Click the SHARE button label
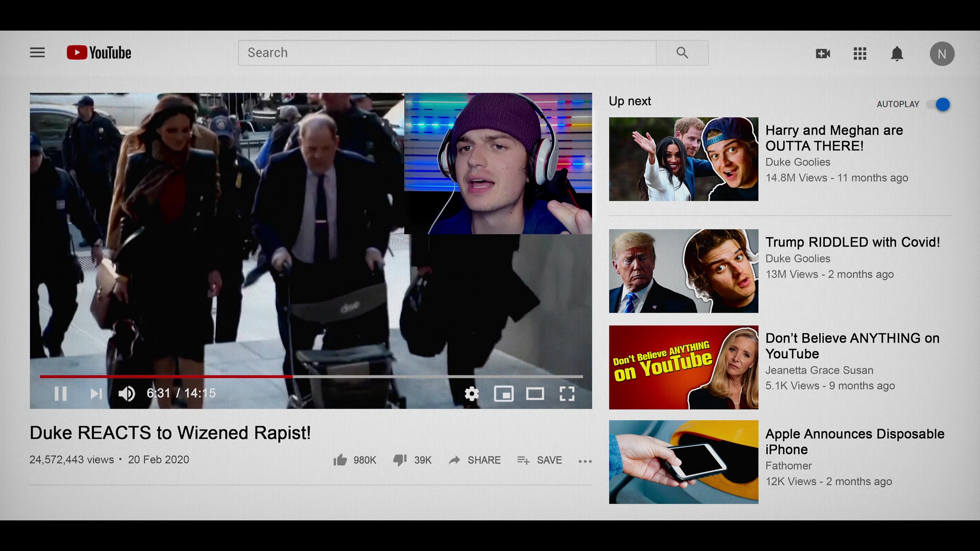 pos(484,460)
